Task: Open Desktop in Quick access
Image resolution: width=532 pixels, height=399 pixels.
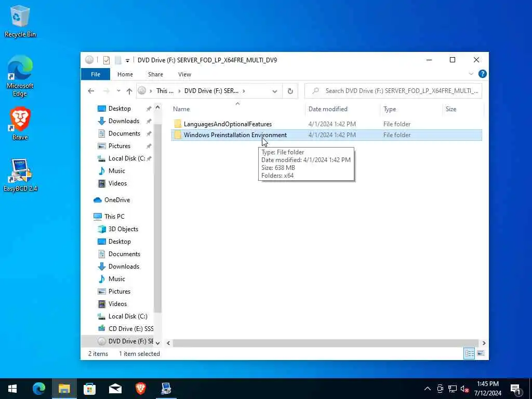Action: point(119,109)
